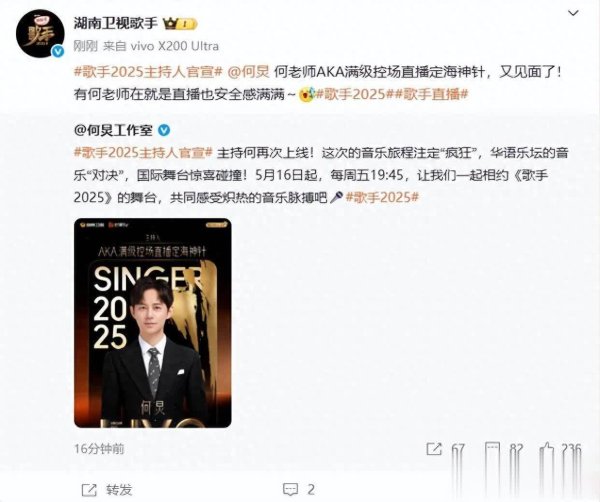Open hashtag #歌手2025主持人官宣# in top post

148,72
